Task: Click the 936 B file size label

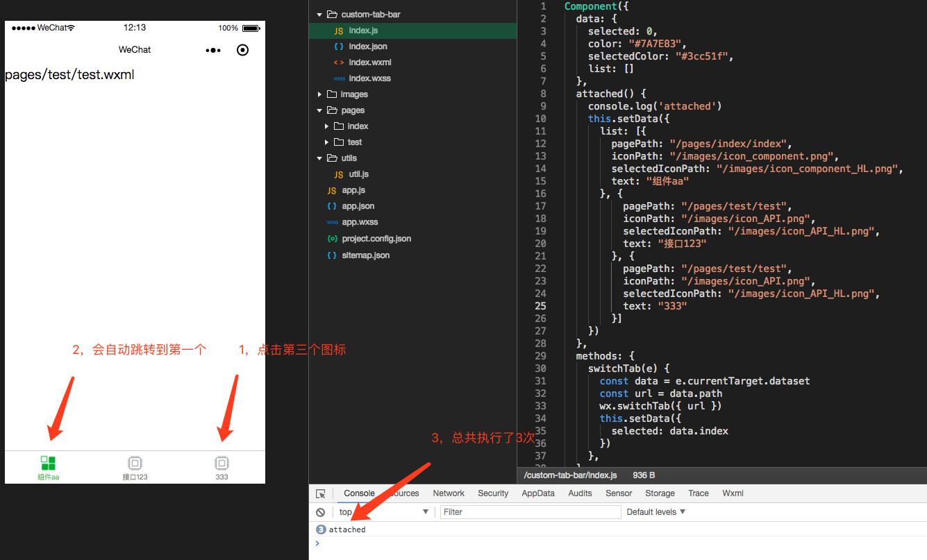Action: [x=644, y=475]
